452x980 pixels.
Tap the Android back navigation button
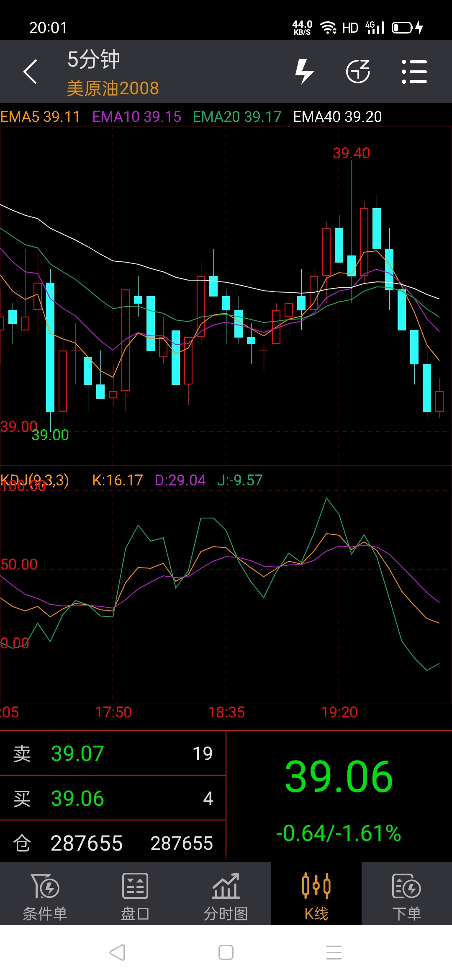coord(117,952)
